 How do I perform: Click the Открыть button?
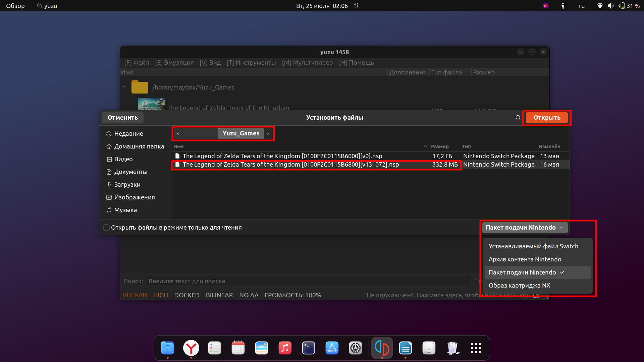[x=547, y=118]
